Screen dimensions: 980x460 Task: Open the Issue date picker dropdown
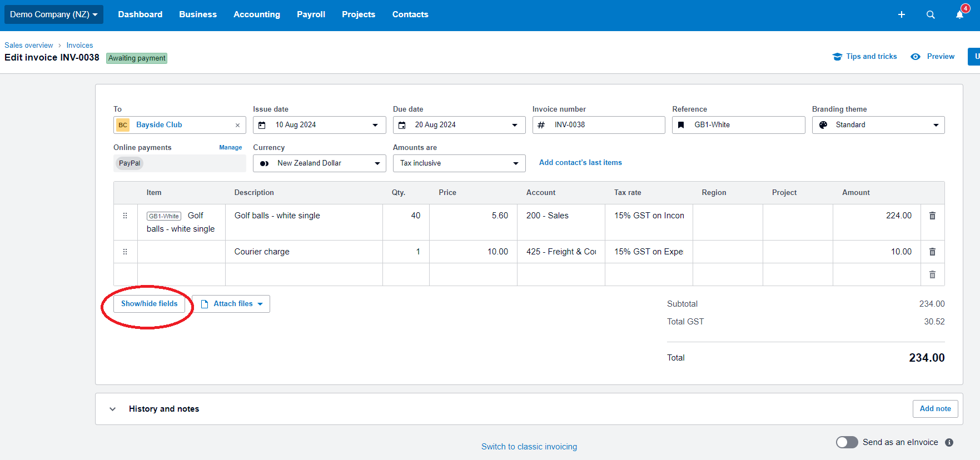point(375,125)
